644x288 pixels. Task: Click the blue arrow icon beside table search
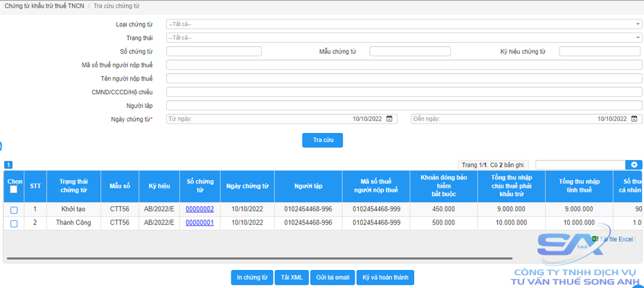[x=634, y=165]
